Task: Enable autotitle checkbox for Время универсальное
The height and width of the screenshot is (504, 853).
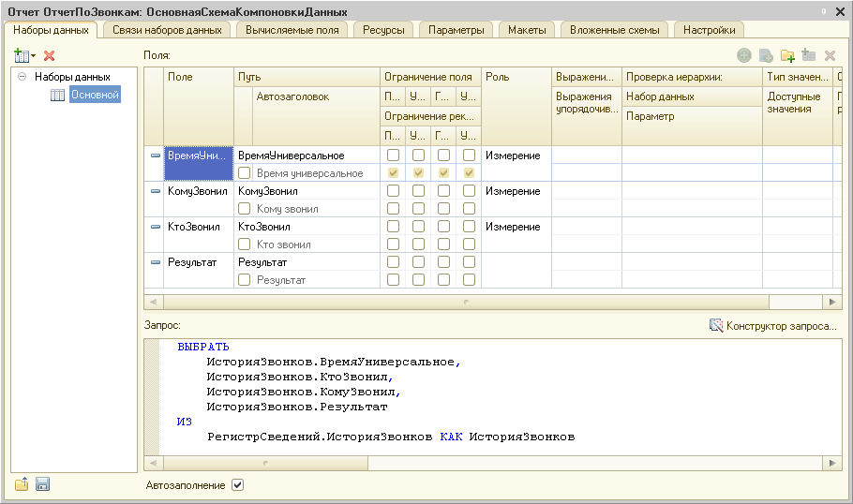Action: (x=245, y=173)
